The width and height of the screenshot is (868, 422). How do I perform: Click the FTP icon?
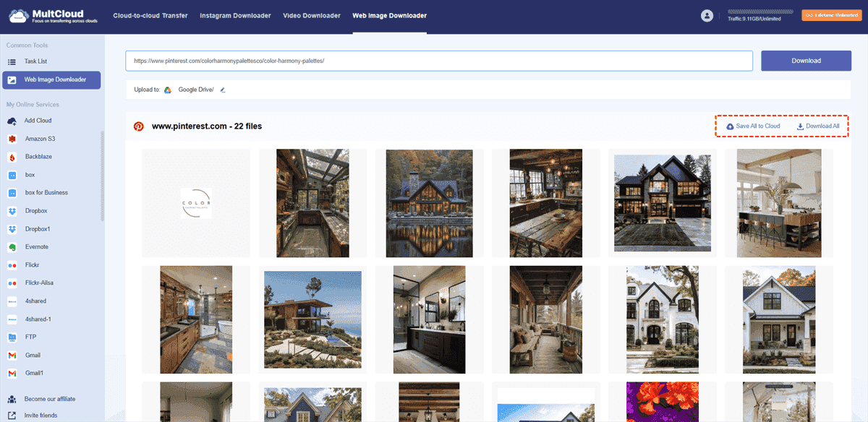tap(12, 337)
